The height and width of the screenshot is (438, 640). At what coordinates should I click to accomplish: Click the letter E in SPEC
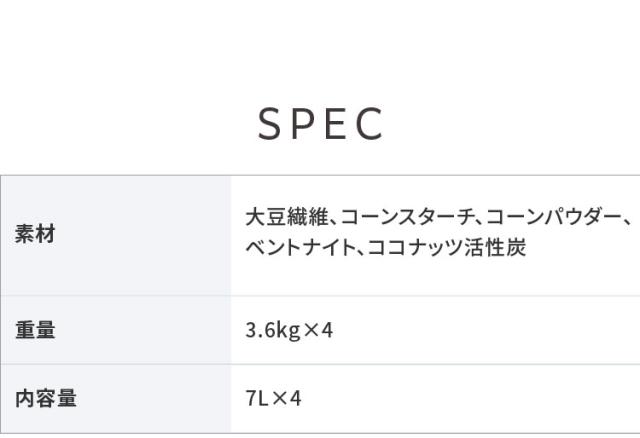click(x=334, y=123)
